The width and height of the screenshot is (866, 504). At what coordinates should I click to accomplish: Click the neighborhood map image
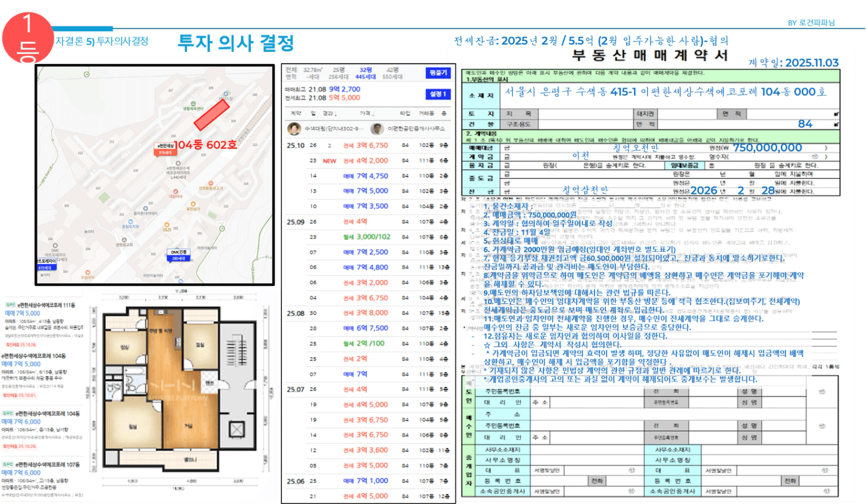point(155,175)
